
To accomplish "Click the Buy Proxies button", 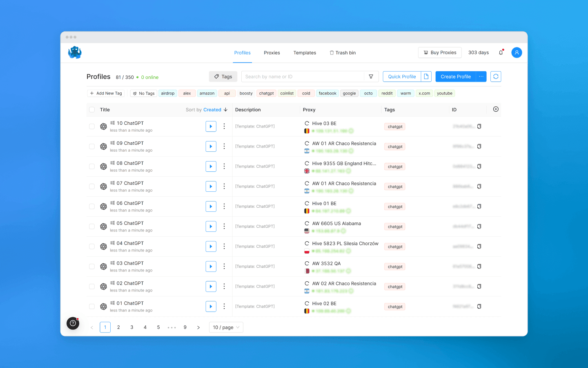I will coord(440,52).
